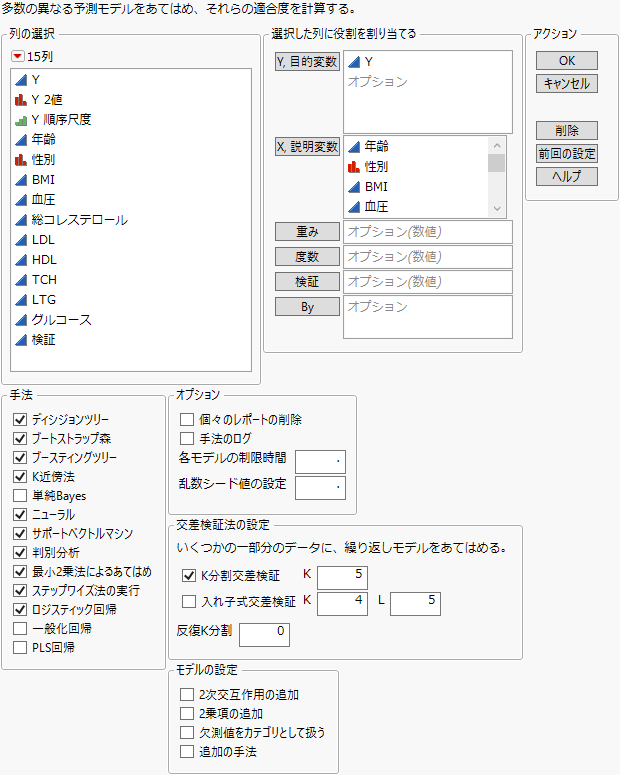
Task: Click nominal icon beside 性別 in column list
Action: coord(21,160)
